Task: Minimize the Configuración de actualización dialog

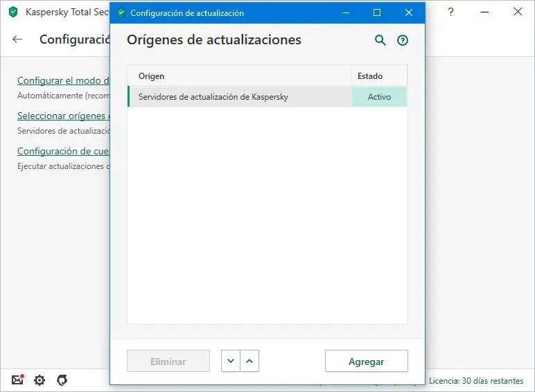Action: pyautogui.click(x=346, y=12)
